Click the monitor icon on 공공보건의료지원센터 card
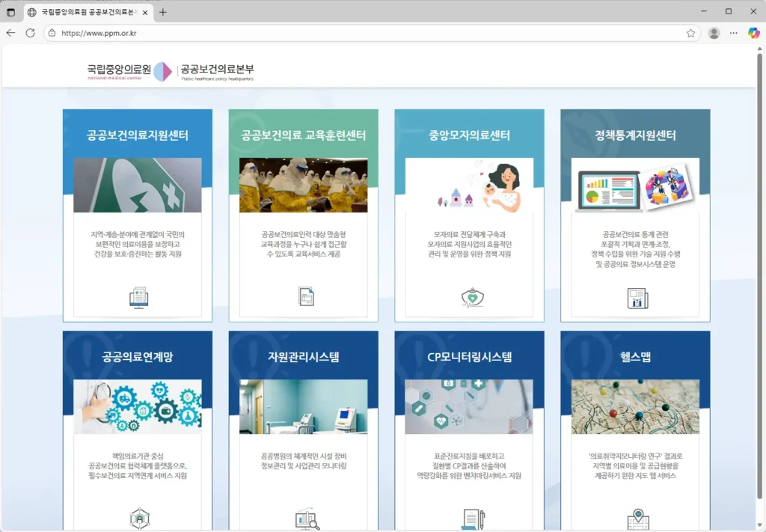Viewport: 766px width, 532px height. [x=138, y=297]
